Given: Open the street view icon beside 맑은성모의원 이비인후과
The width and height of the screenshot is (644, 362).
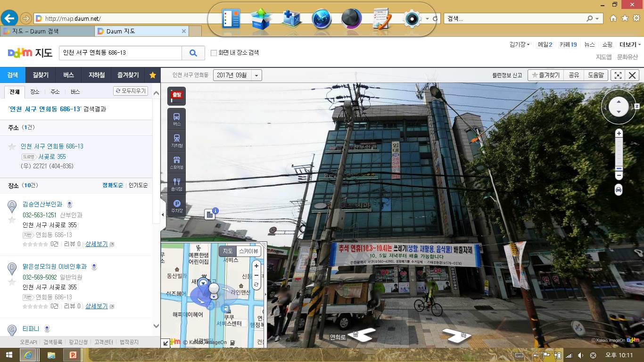Looking at the screenshot, I should pyautogui.click(x=94, y=267).
